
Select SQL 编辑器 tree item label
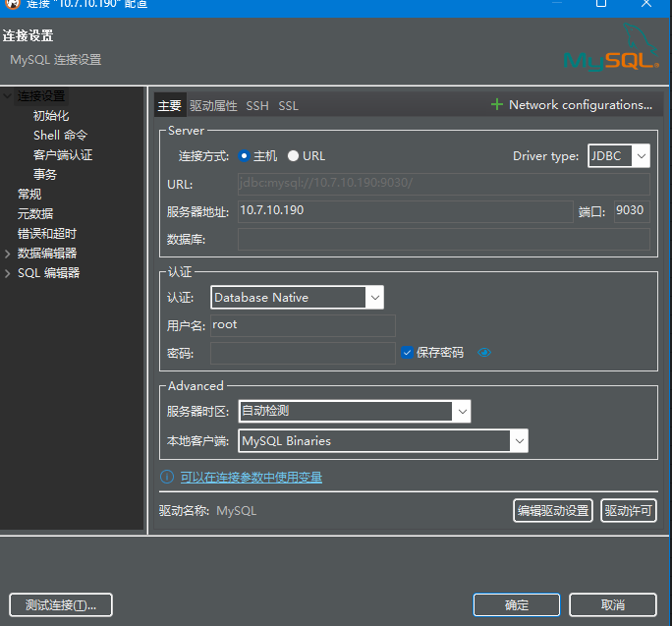pyautogui.click(x=49, y=273)
